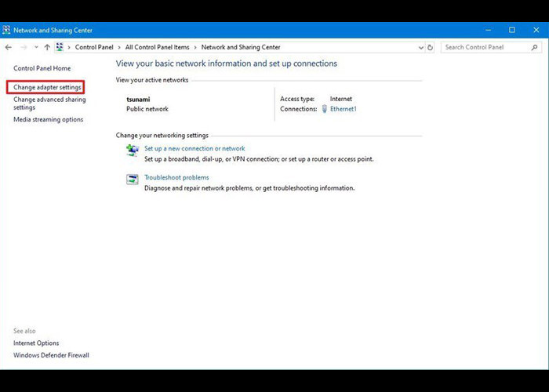Select All Control Panel Items breadcrumb

(x=157, y=47)
